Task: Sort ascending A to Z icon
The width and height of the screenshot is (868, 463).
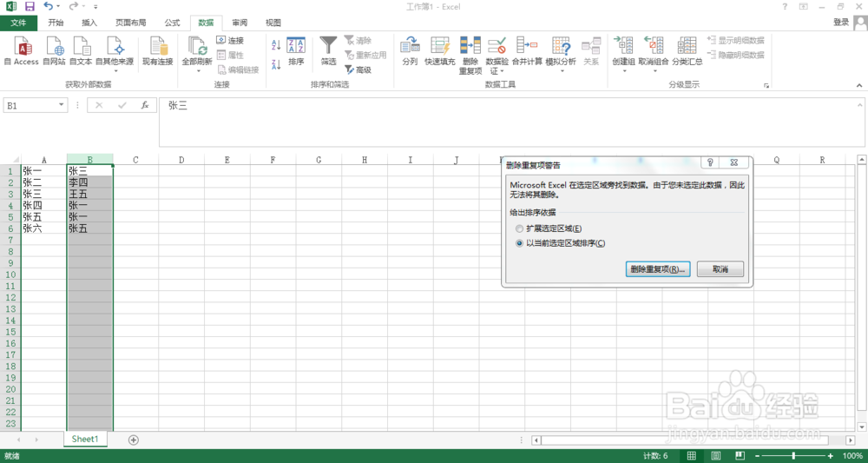Action: point(276,45)
